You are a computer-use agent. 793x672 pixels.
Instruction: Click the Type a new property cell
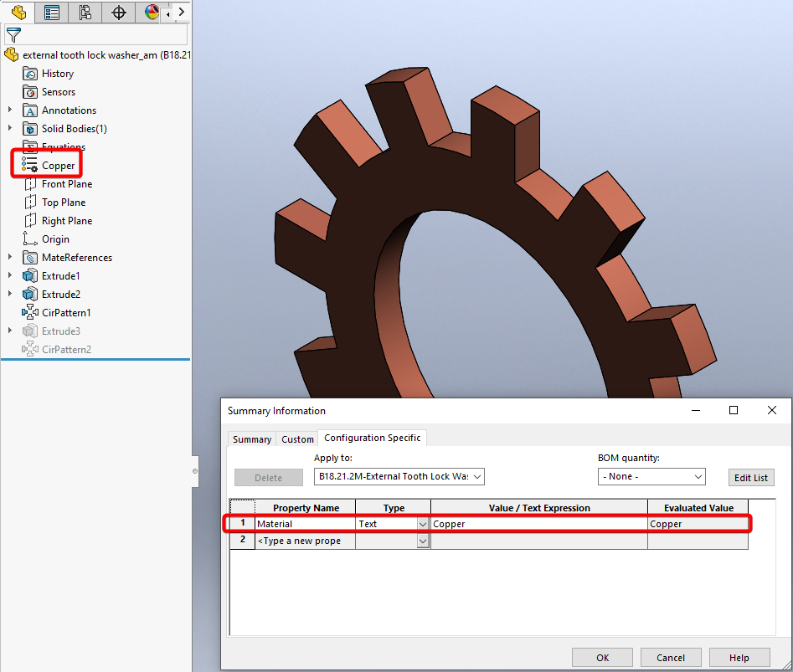(306, 541)
